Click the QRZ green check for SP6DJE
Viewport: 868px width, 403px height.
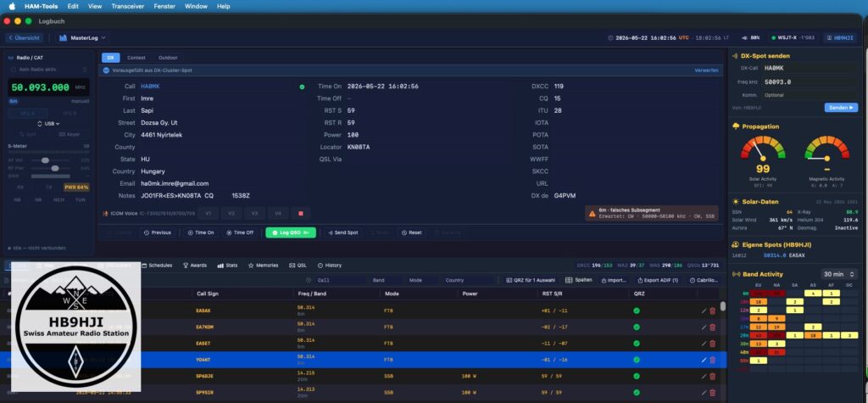pos(637,377)
